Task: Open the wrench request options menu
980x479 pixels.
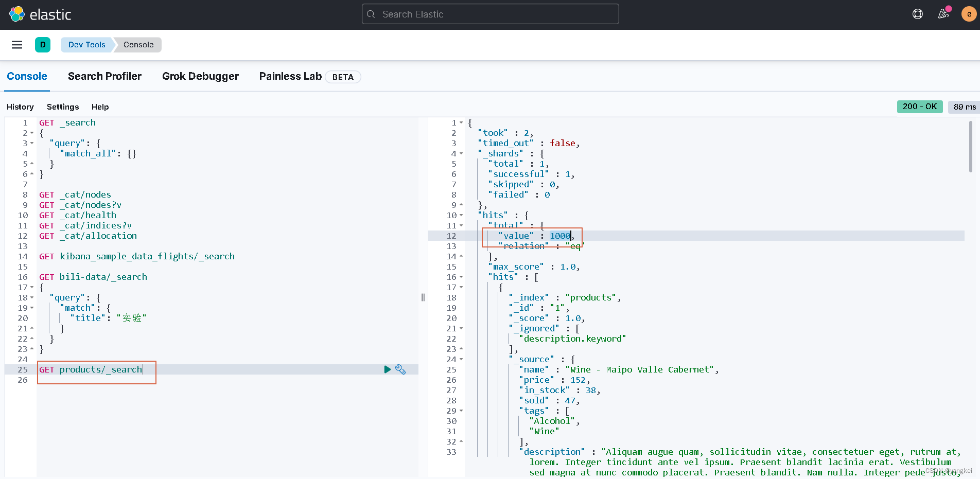Action: click(x=400, y=369)
